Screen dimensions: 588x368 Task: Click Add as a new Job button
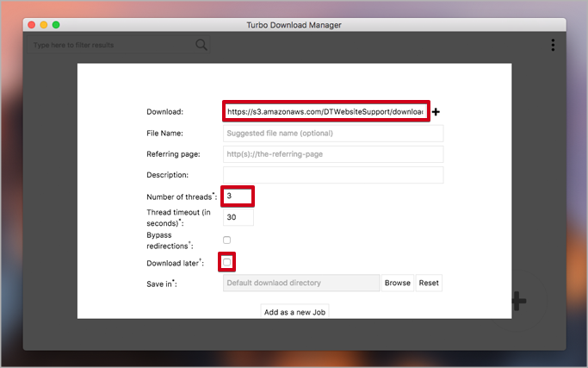tap(294, 311)
